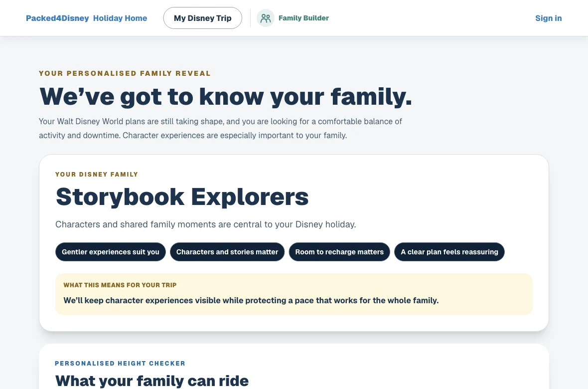The height and width of the screenshot is (389, 588).
Task: Click the 'Personalised Height Checker' label
Action: click(x=120, y=363)
